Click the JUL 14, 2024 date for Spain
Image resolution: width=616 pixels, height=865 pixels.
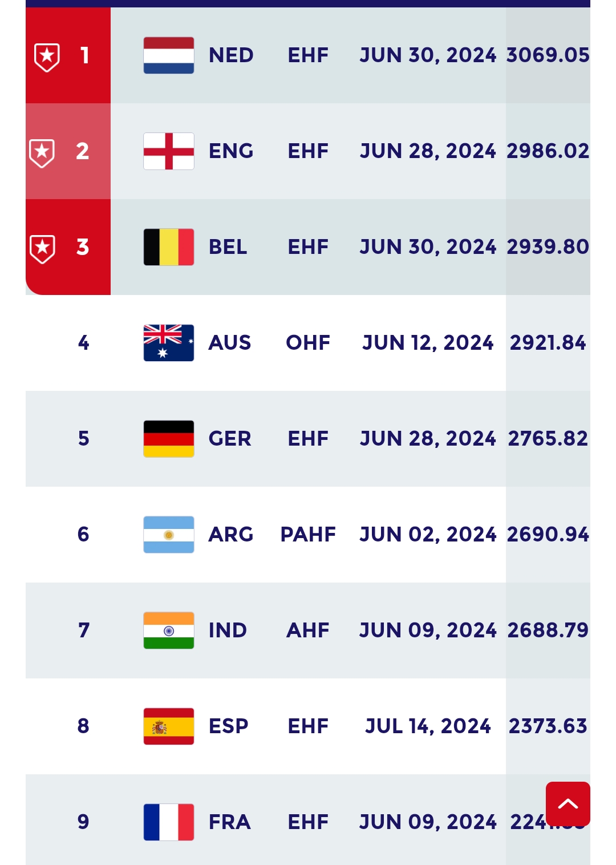(x=428, y=726)
